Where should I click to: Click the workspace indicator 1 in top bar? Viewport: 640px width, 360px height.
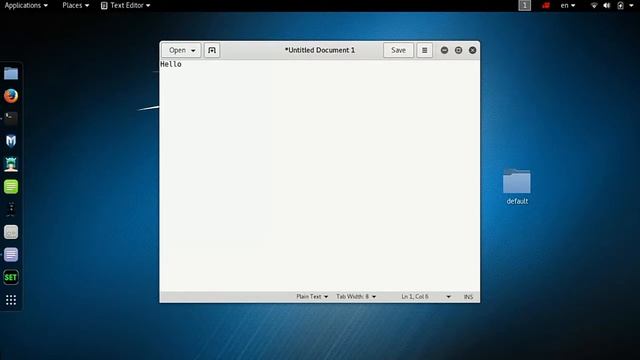tap(524, 5)
